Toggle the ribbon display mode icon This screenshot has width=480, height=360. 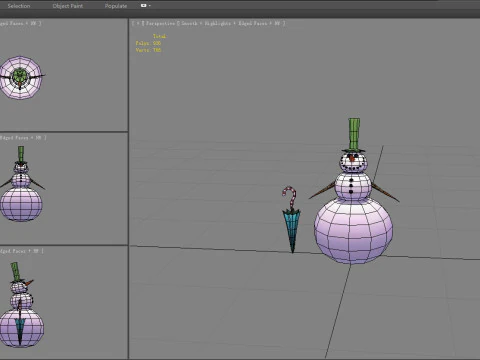point(144,6)
